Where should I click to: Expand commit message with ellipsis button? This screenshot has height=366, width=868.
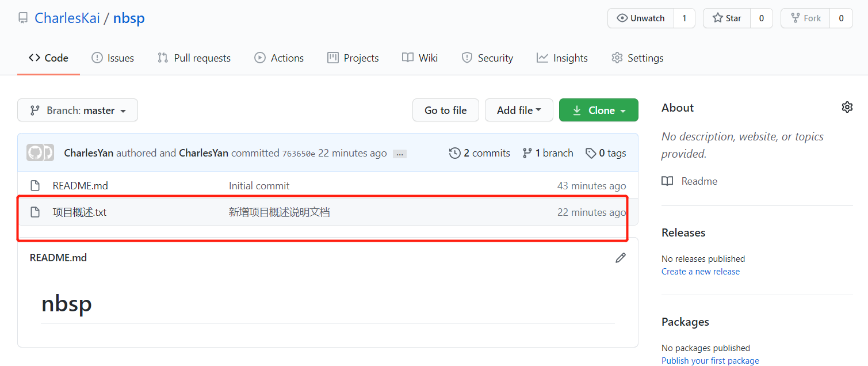coord(400,154)
